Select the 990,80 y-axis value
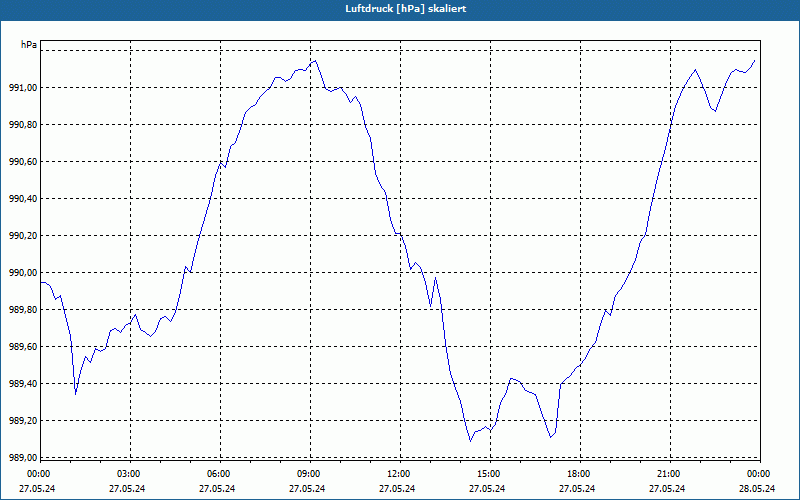800x500 pixels. [23, 124]
